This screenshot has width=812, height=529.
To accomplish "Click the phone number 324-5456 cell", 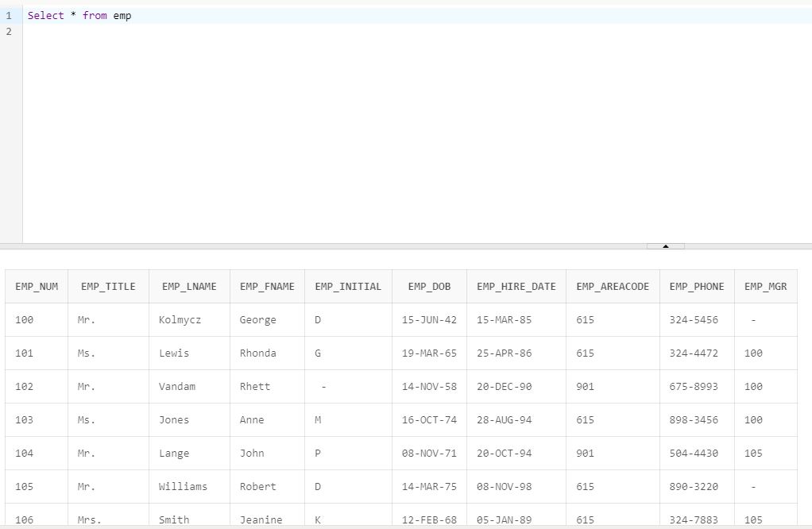I will pyautogui.click(x=694, y=319).
